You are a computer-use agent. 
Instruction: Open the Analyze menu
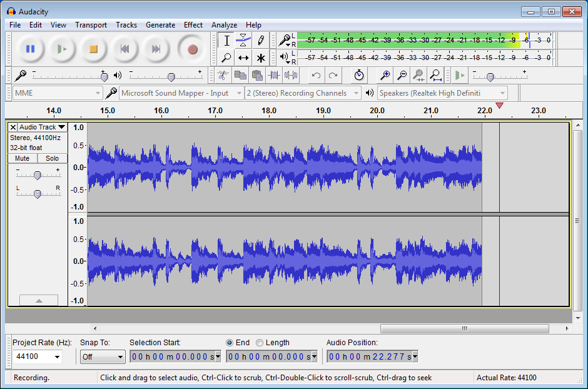click(x=224, y=25)
